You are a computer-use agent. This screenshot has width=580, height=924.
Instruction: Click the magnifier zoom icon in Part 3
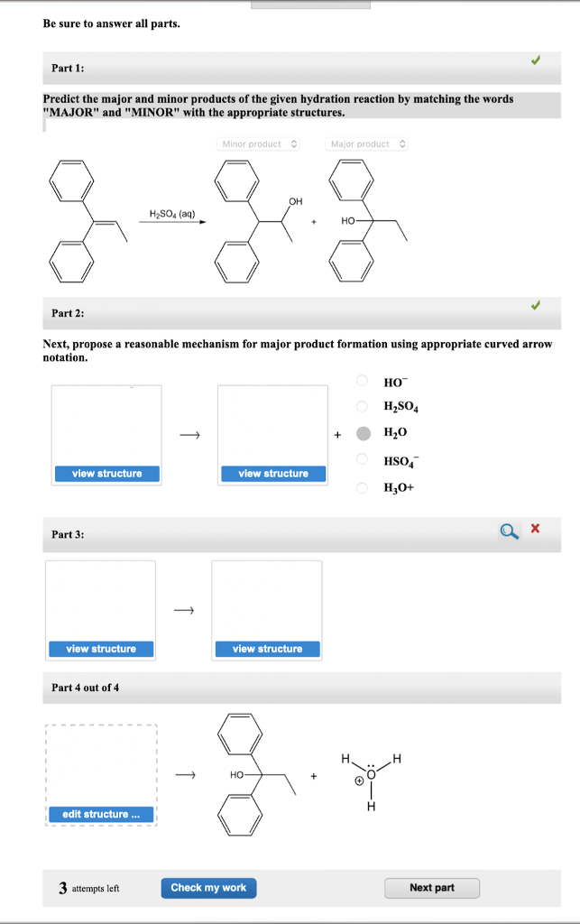508,531
